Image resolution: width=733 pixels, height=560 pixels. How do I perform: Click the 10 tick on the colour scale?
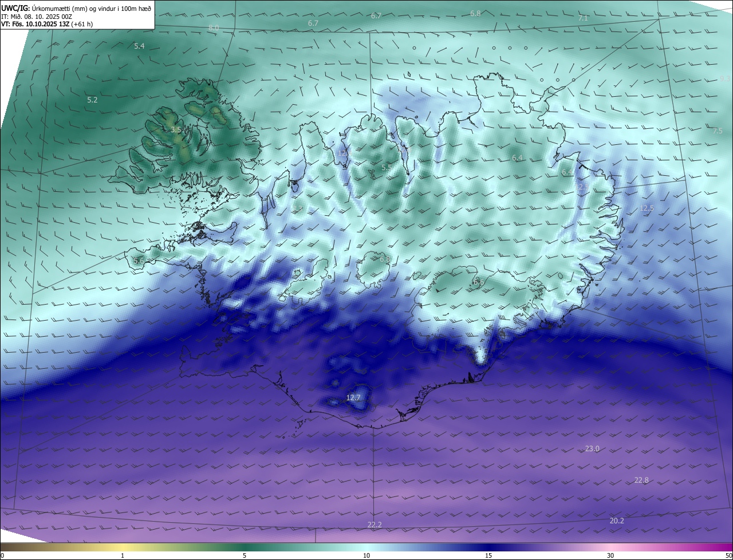click(366, 555)
